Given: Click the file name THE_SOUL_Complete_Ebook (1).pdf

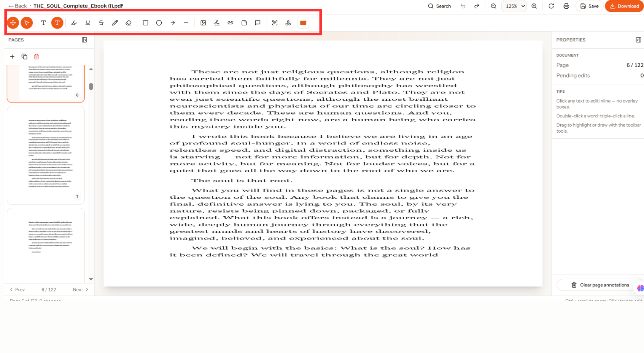Looking at the screenshot, I should click(78, 6).
